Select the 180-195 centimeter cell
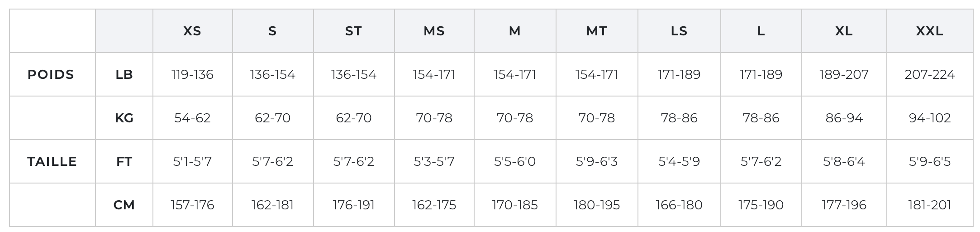 point(597,205)
